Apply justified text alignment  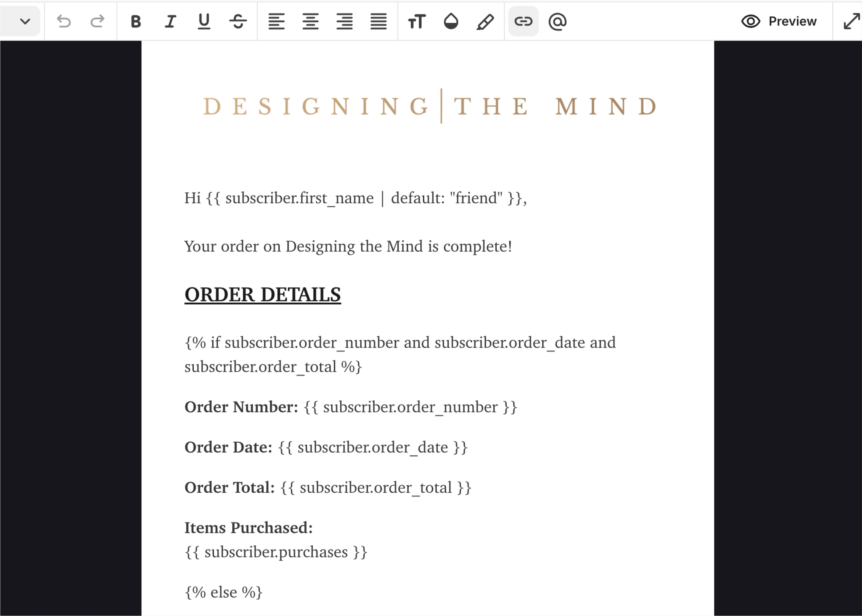[x=378, y=22]
